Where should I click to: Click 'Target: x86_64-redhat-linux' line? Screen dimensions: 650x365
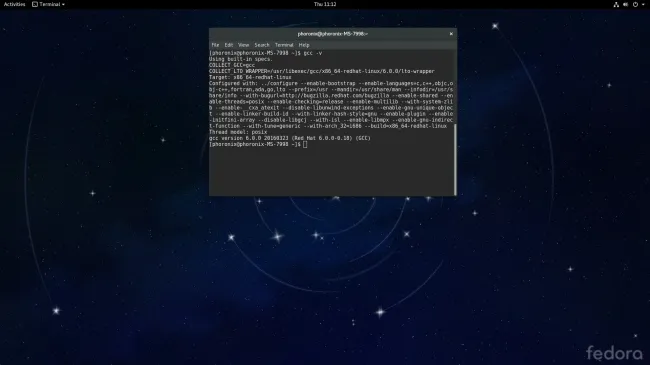pyautogui.click(x=250, y=78)
